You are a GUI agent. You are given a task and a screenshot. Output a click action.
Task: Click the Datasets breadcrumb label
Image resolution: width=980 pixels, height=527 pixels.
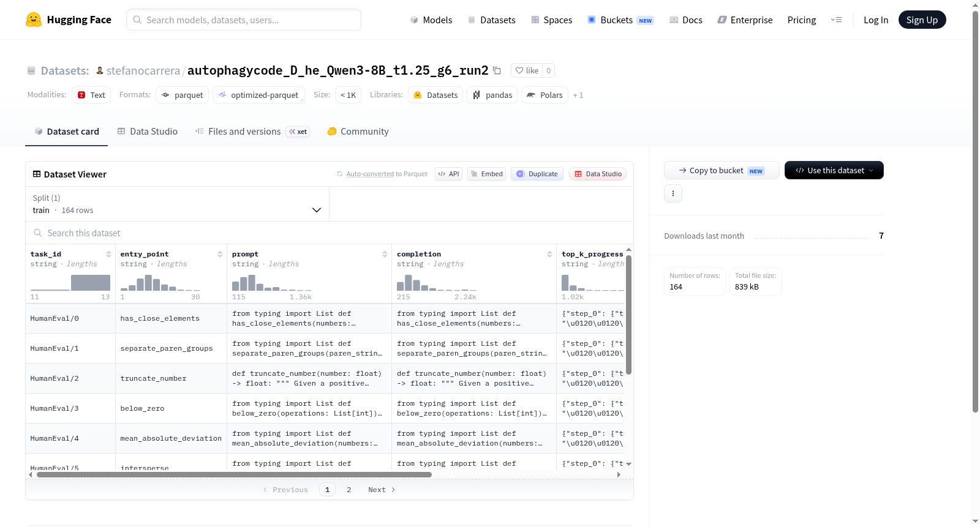(65, 70)
